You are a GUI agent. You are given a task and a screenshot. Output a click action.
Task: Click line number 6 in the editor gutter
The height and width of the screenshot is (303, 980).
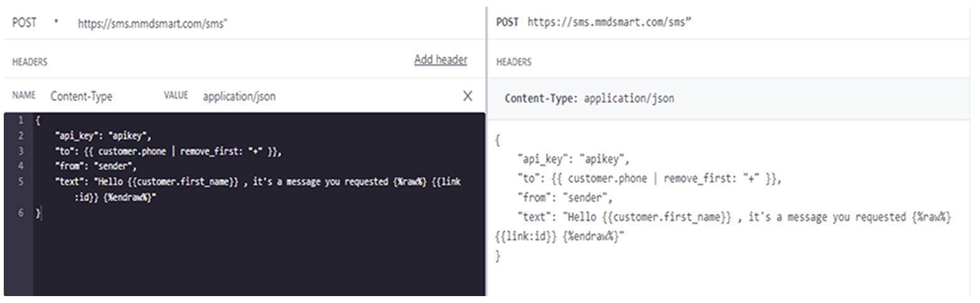[21, 213]
